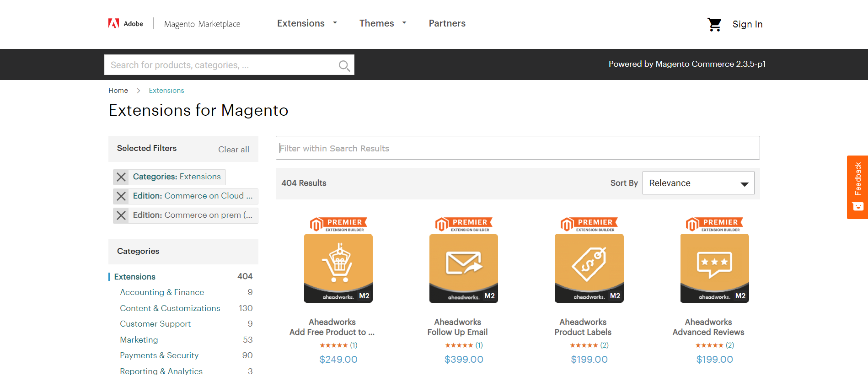Image resolution: width=868 pixels, height=376 pixels.
Task: Click Premier badge above Advanced Reviews
Action: pos(715,225)
